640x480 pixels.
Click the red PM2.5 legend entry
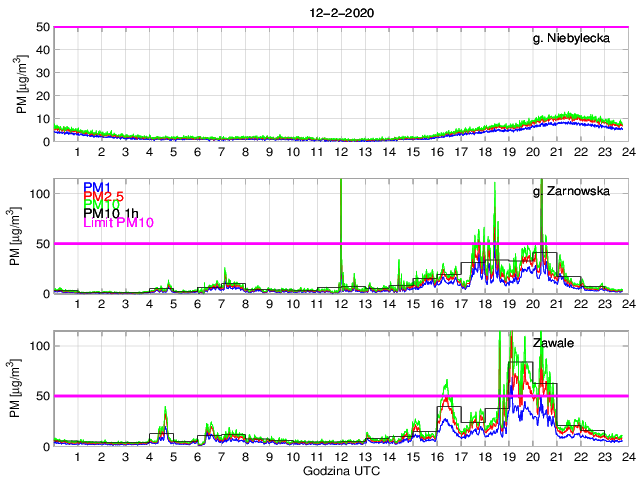click(102, 200)
